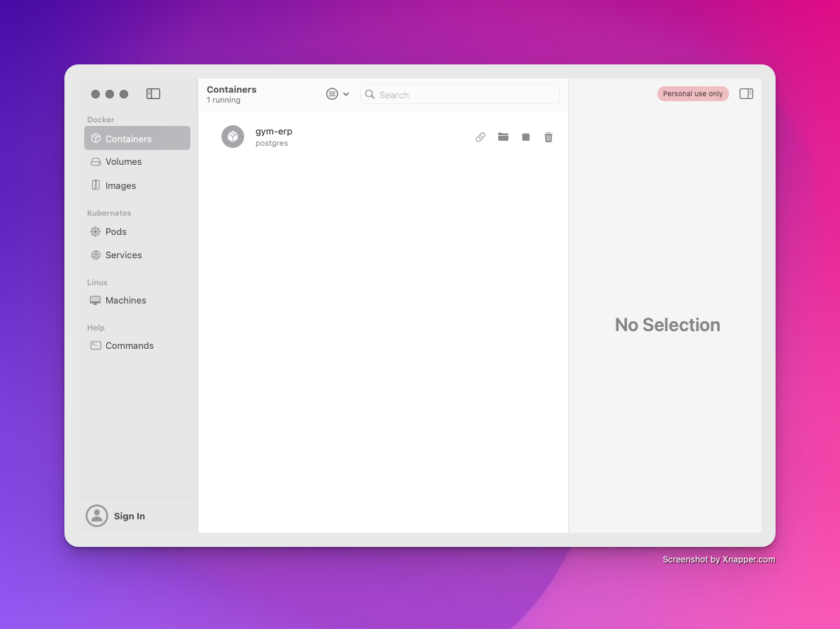Open gym-erp container files folder
The height and width of the screenshot is (629, 840).
pos(503,137)
